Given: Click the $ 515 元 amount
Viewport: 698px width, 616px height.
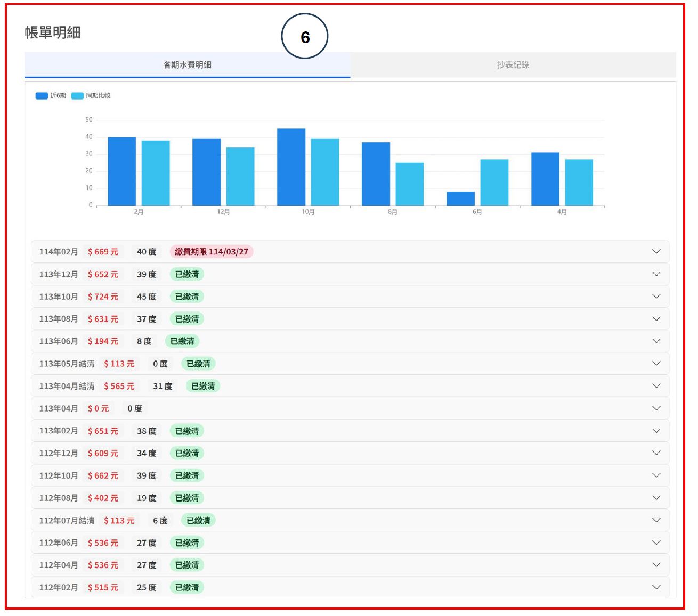Looking at the screenshot, I should (103, 587).
